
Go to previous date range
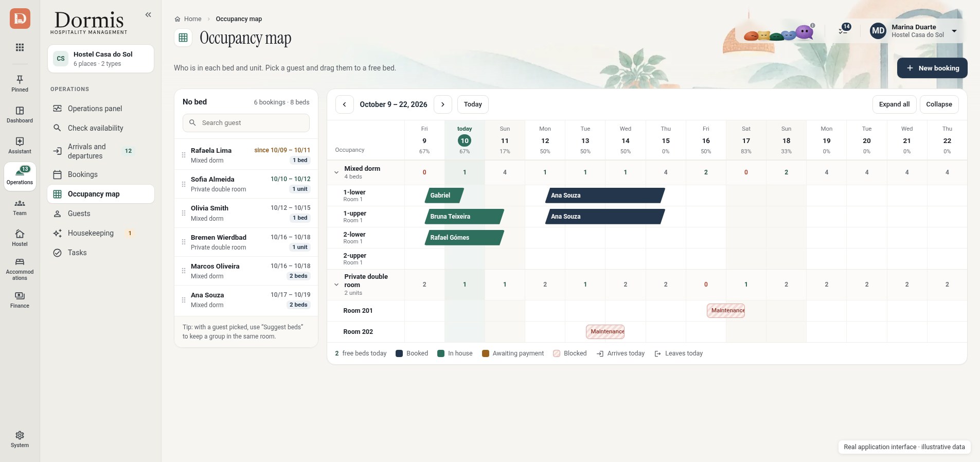(345, 104)
